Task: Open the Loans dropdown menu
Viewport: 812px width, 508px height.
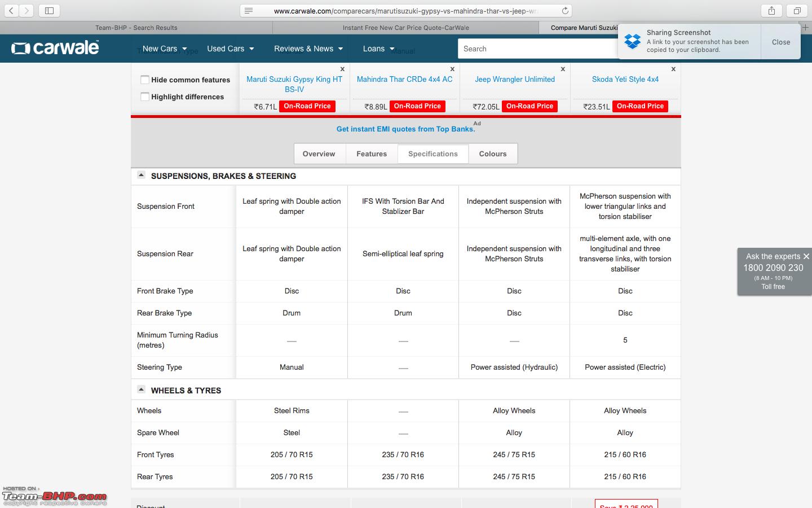Action: point(379,49)
